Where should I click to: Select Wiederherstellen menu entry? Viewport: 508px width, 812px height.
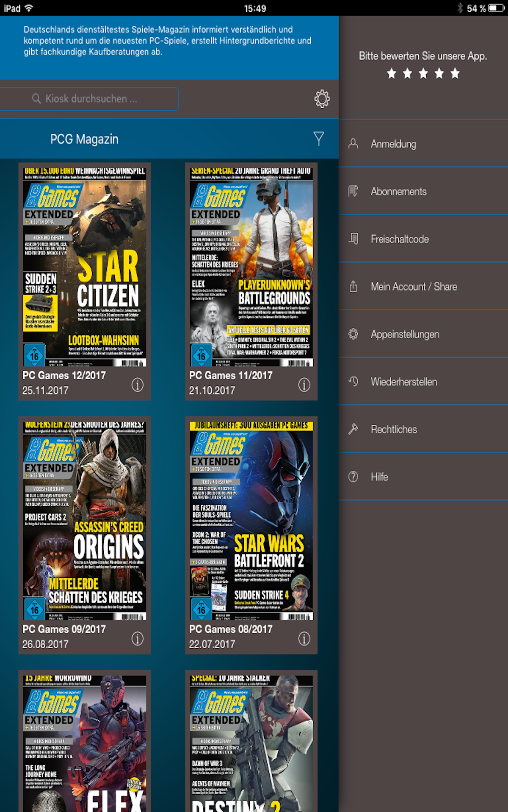click(423, 381)
